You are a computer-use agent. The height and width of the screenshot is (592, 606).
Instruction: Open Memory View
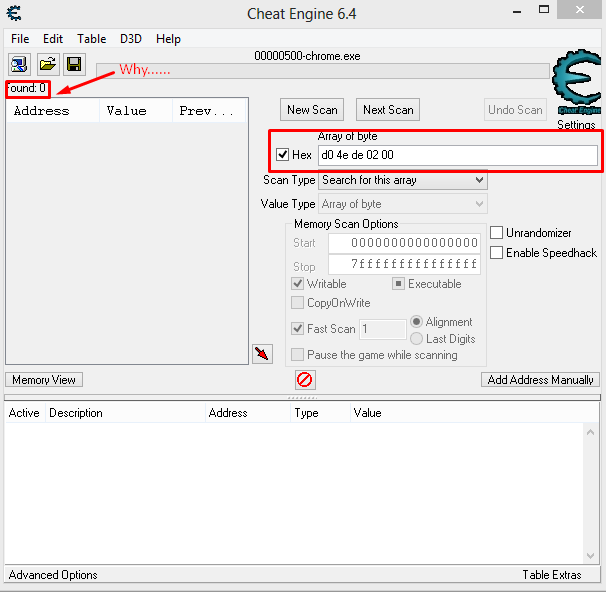(x=44, y=380)
